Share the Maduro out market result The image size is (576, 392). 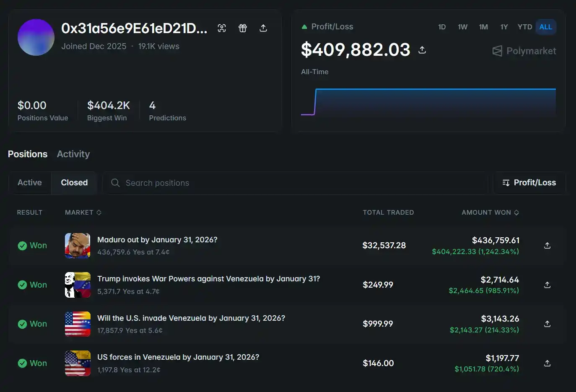tap(547, 246)
